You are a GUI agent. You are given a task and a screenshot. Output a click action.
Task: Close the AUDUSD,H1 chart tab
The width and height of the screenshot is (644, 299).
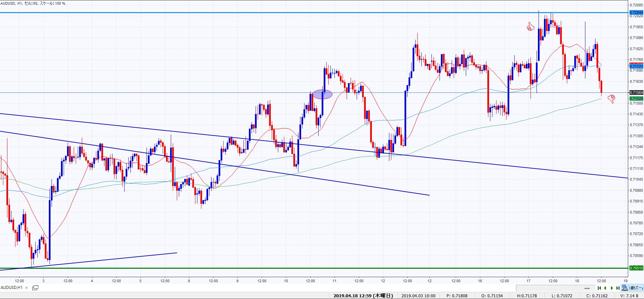click(x=27, y=288)
